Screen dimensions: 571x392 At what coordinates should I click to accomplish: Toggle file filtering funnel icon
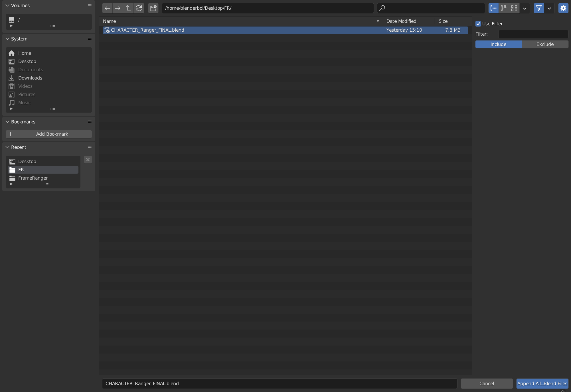coord(539,8)
